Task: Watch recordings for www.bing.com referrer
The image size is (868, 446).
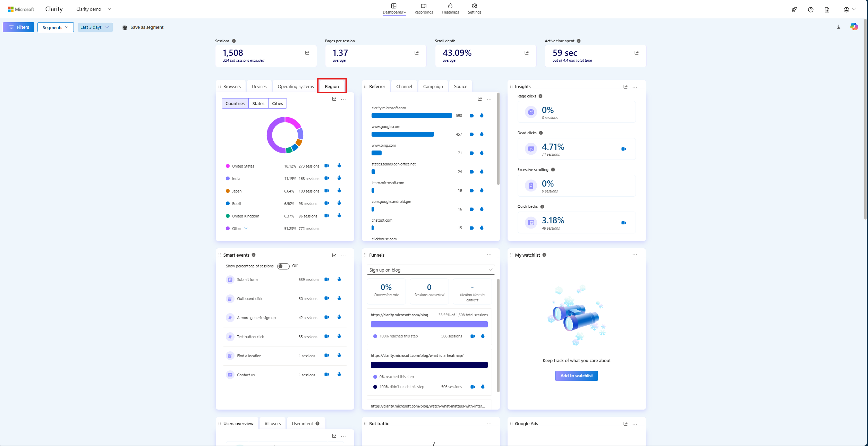Action: tap(472, 153)
